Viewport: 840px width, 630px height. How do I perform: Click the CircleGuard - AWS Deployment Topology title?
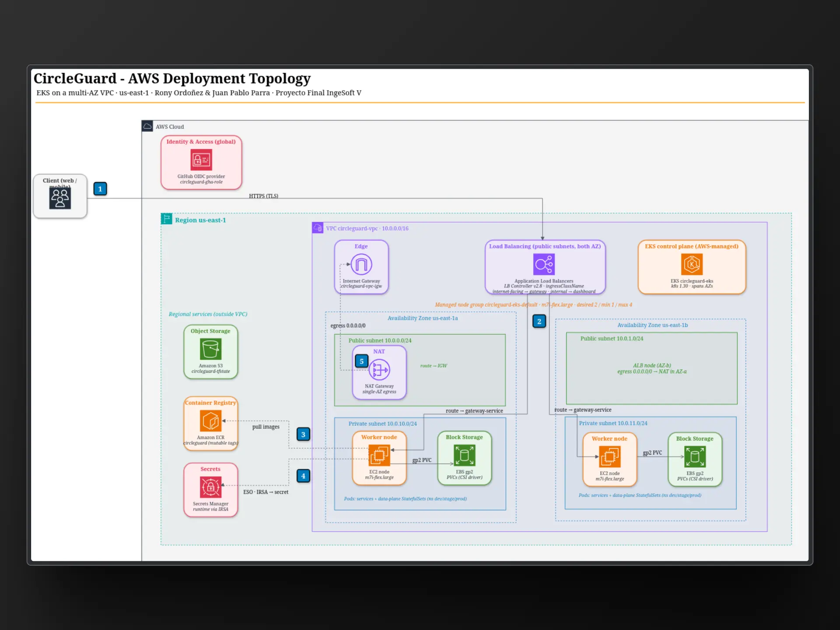(172, 79)
